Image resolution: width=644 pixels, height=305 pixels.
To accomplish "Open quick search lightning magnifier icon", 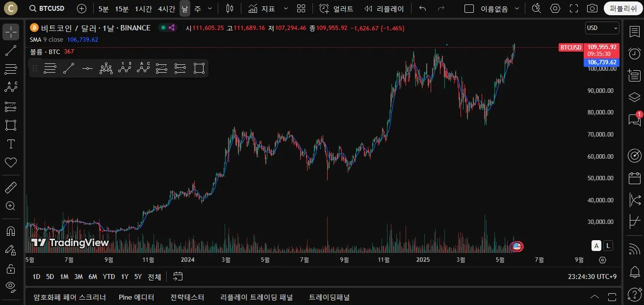I will point(536,8).
